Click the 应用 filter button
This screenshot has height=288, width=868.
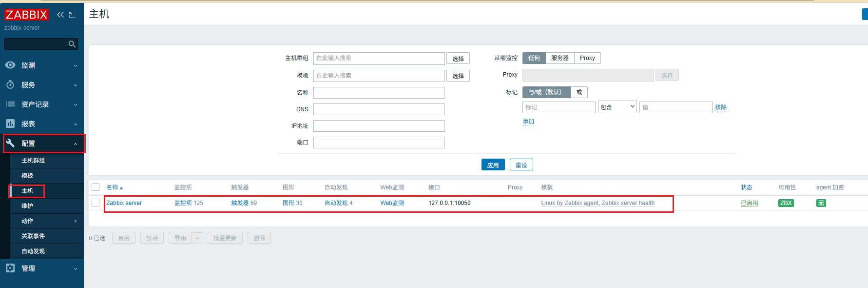pyautogui.click(x=493, y=165)
